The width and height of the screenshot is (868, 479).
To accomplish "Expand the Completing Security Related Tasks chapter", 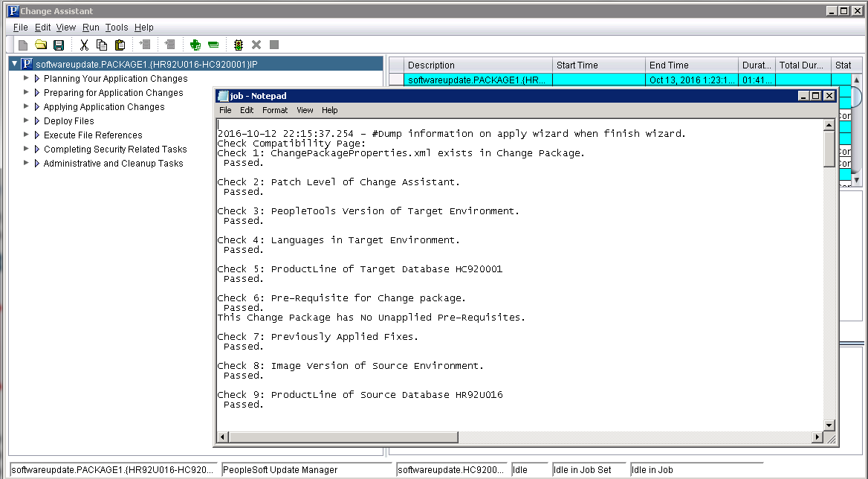I will pyautogui.click(x=26, y=149).
